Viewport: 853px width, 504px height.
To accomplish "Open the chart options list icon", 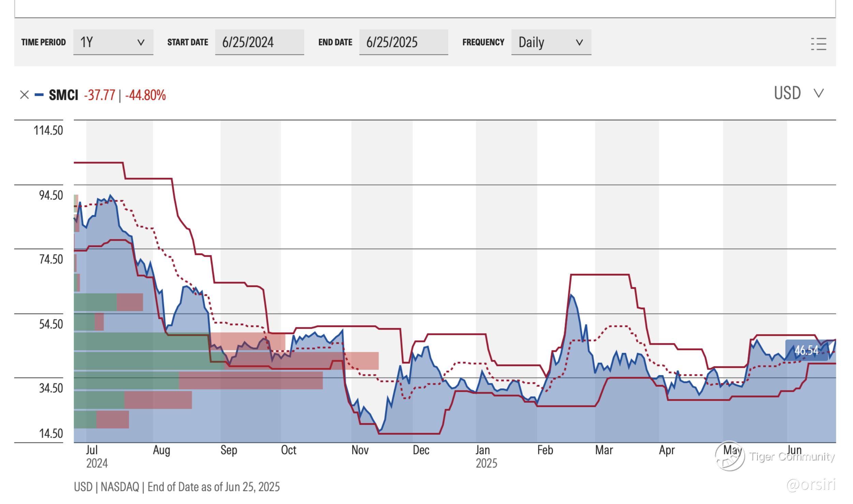I will [x=819, y=44].
